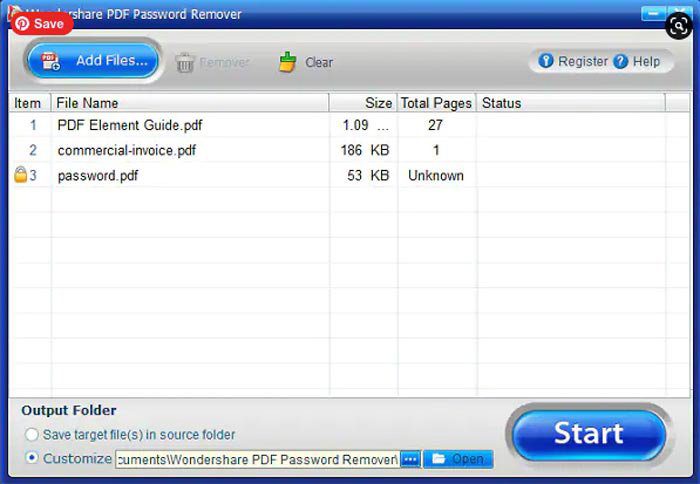Click the Clear broom icon
The height and width of the screenshot is (484, 700).
[288, 62]
